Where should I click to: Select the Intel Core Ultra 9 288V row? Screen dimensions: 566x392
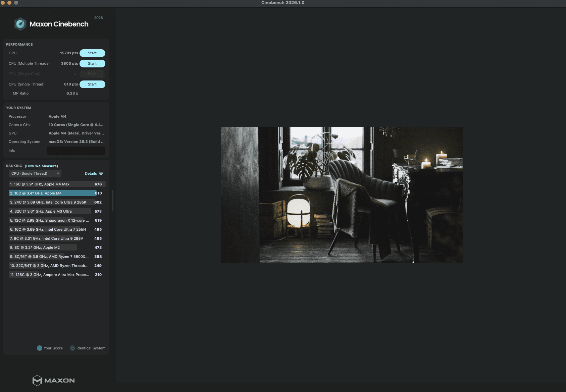pyautogui.click(x=57, y=238)
